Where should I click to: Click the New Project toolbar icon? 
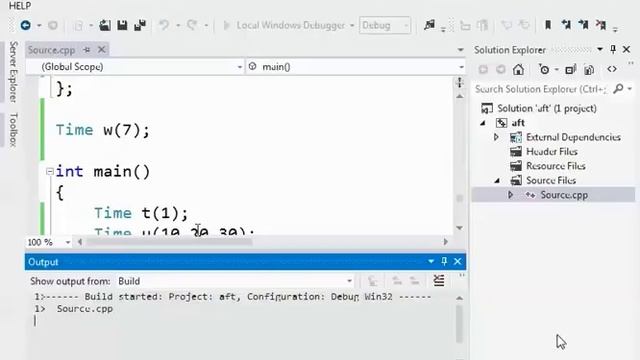click(x=79, y=25)
